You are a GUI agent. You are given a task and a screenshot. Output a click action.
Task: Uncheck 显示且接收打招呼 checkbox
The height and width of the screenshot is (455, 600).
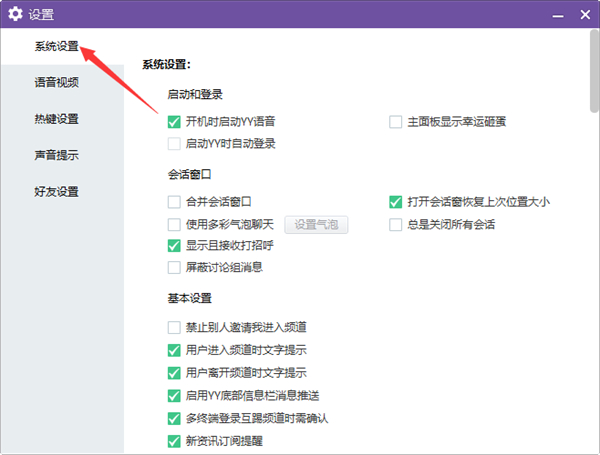click(x=174, y=245)
